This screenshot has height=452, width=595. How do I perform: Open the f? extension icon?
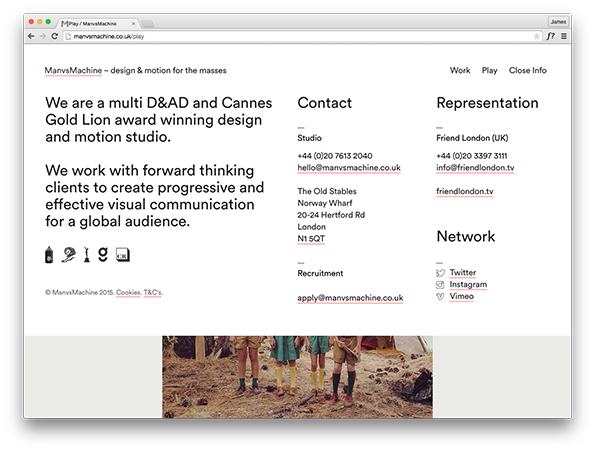tap(550, 36)
